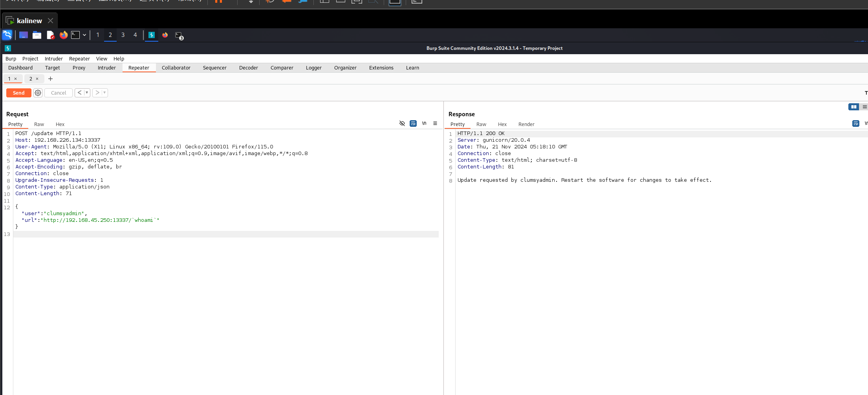Screen dimensions: 868x395
Task: Select the Hex view of the Request
Action: point(60,124)
